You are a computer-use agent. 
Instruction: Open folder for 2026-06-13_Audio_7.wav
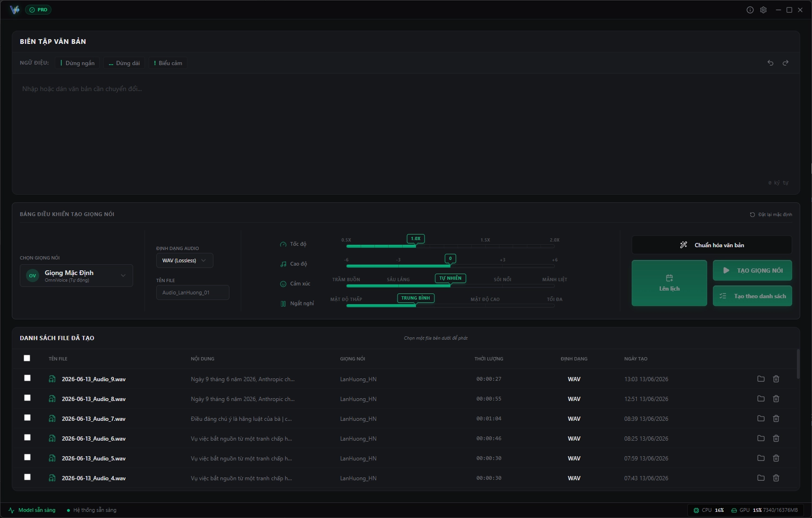(761, 418)
